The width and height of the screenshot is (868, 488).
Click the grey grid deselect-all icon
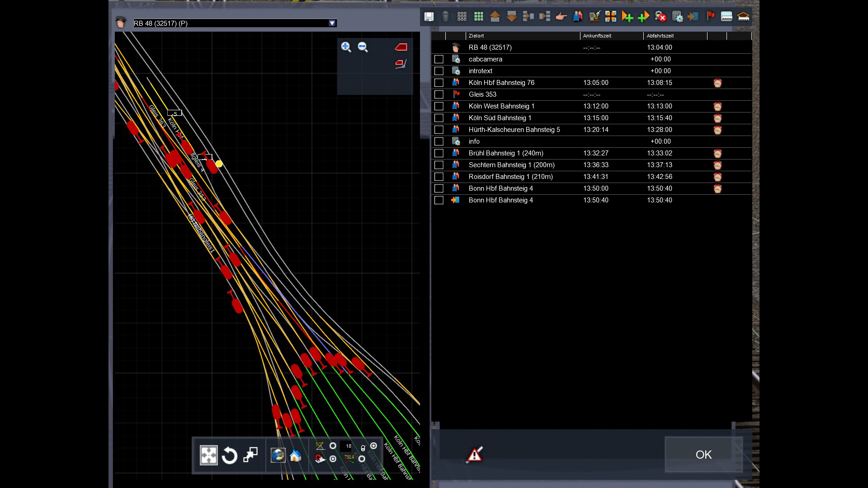pos(462,17)
